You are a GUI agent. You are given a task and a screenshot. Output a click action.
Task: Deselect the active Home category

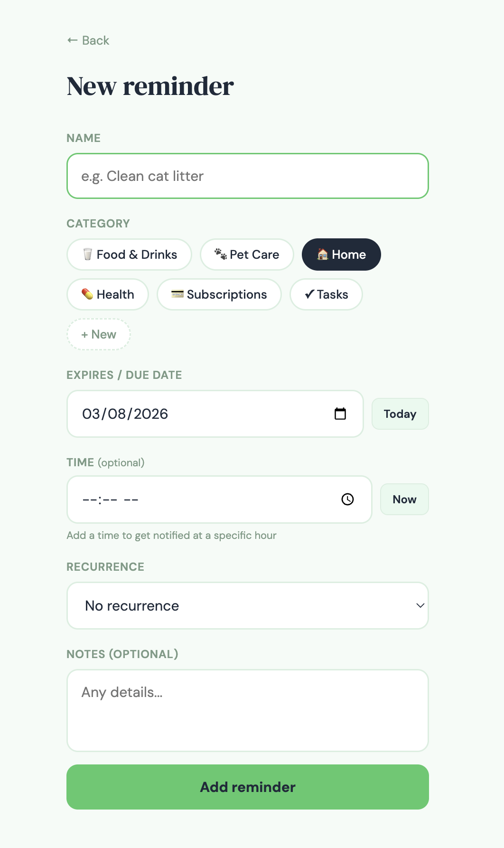click(x=341, y=254)
